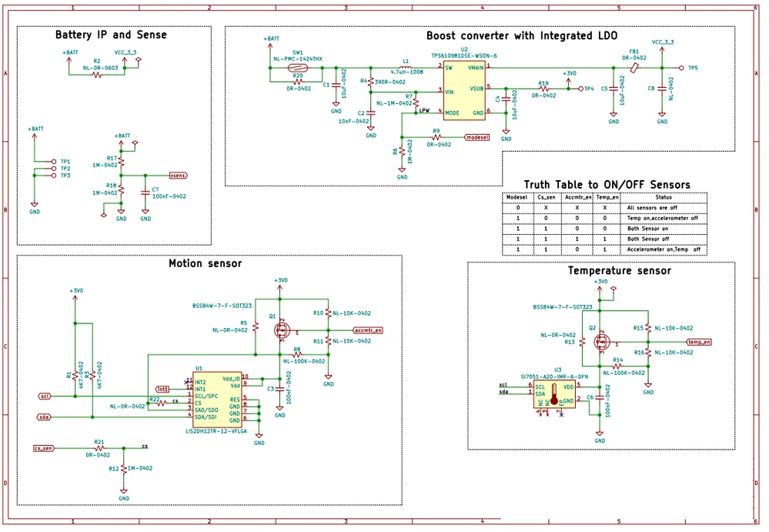
Task: Click the vsens net label
Action: (178, 176)
